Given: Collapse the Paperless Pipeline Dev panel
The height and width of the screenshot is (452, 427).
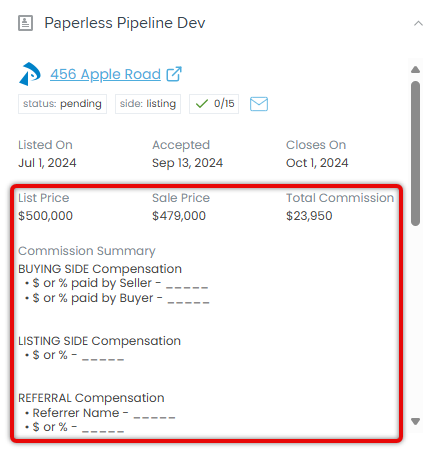Looking at the screenshot, I should pos(418,23).
